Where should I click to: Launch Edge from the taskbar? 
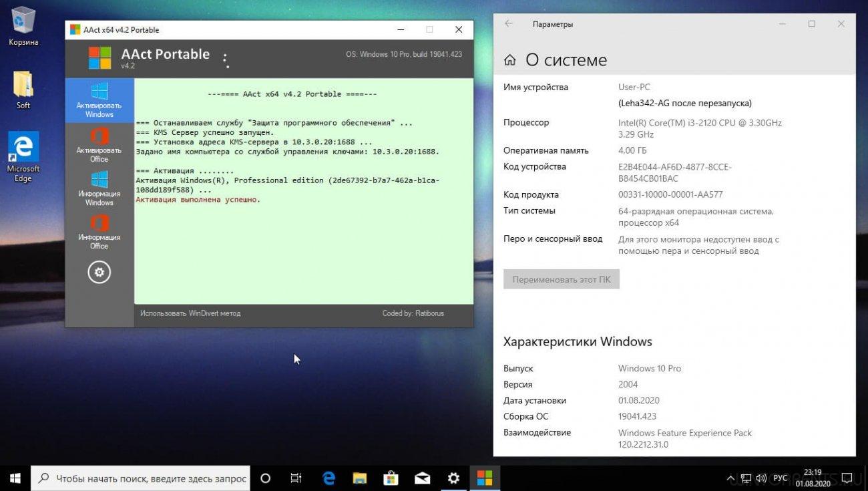pos(329,478)
